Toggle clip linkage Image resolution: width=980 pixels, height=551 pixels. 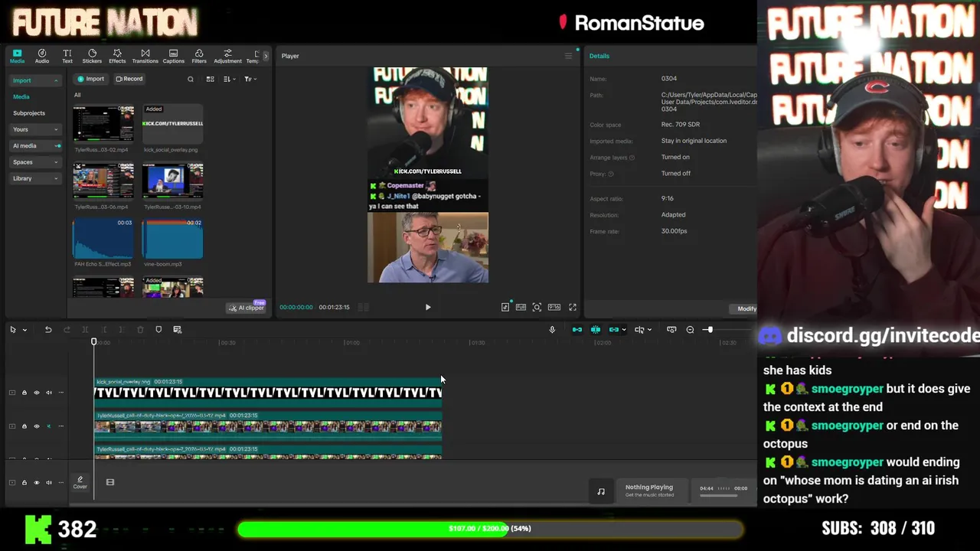[x=613, y=330]
